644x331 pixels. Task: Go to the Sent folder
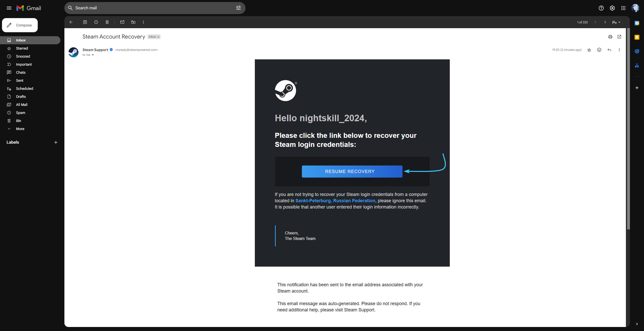pos(20,80)
